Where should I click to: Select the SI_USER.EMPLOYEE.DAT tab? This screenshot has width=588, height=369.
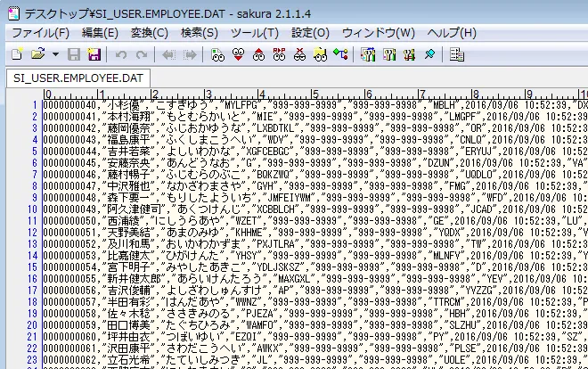(78, 78)
